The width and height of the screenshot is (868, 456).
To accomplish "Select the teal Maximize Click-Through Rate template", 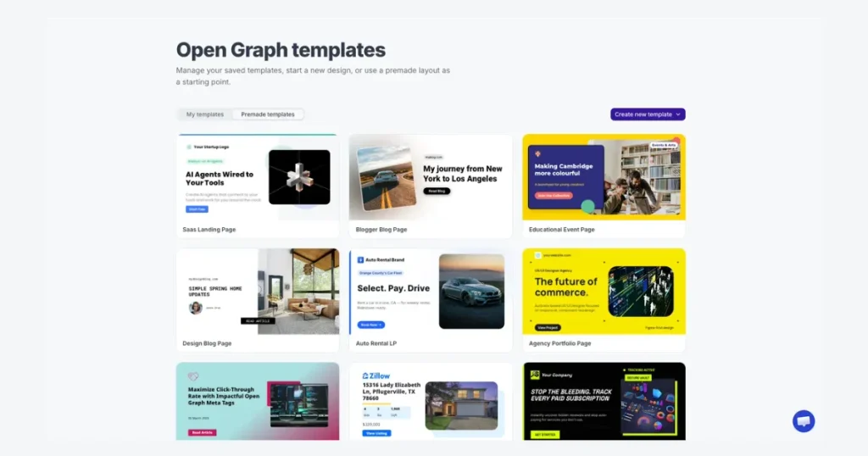I will pyautogui.click(x=258, y=401).
